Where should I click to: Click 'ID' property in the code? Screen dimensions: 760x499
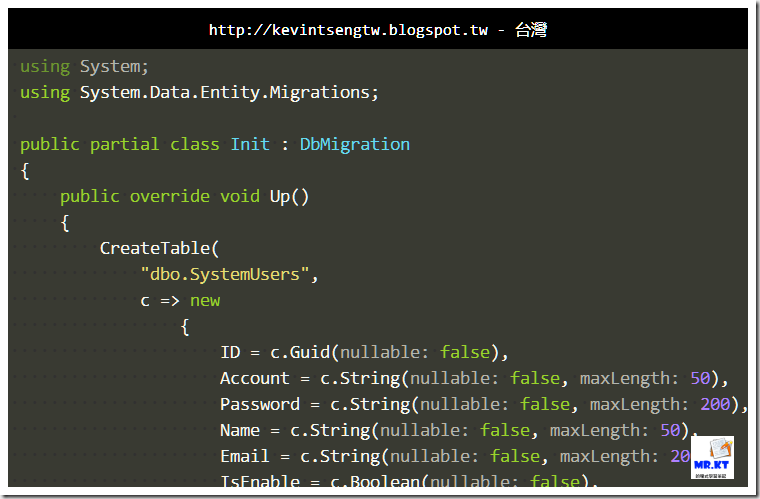(230, 353)
